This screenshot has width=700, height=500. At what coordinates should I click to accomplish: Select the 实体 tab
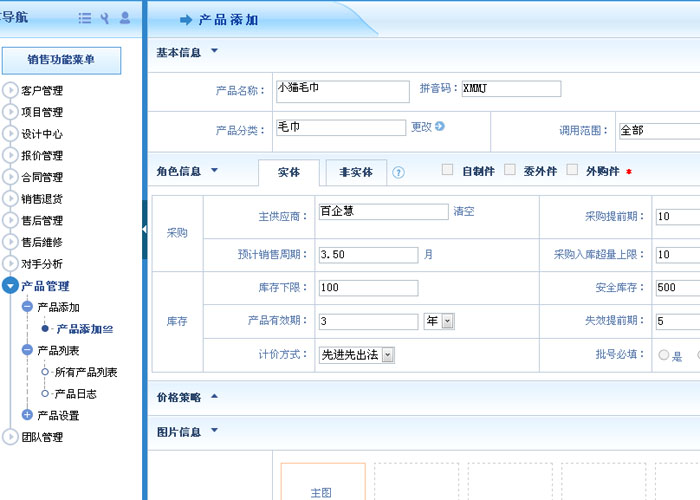pyautogui.click(x=288, y=172)
